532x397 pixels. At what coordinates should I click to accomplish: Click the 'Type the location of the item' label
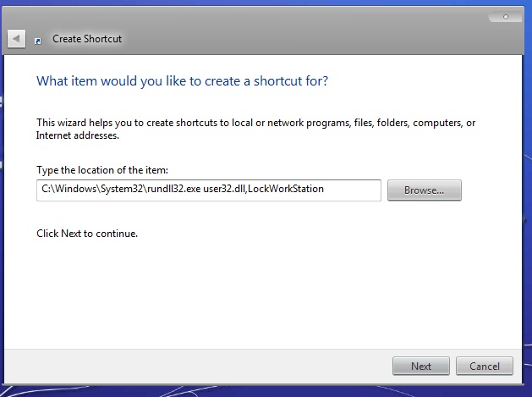(x=102, y=170)
